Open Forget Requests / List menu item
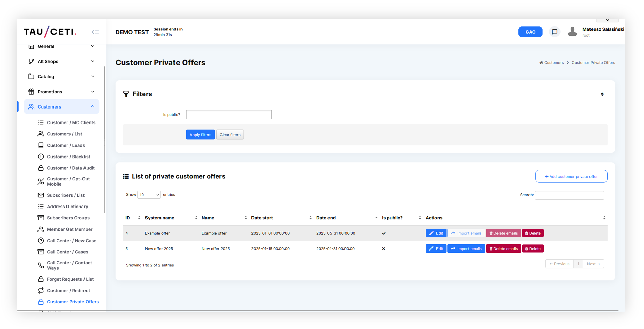Image resolution: width=644 pixels, height=329 pixels. click(x=70, y=279)
